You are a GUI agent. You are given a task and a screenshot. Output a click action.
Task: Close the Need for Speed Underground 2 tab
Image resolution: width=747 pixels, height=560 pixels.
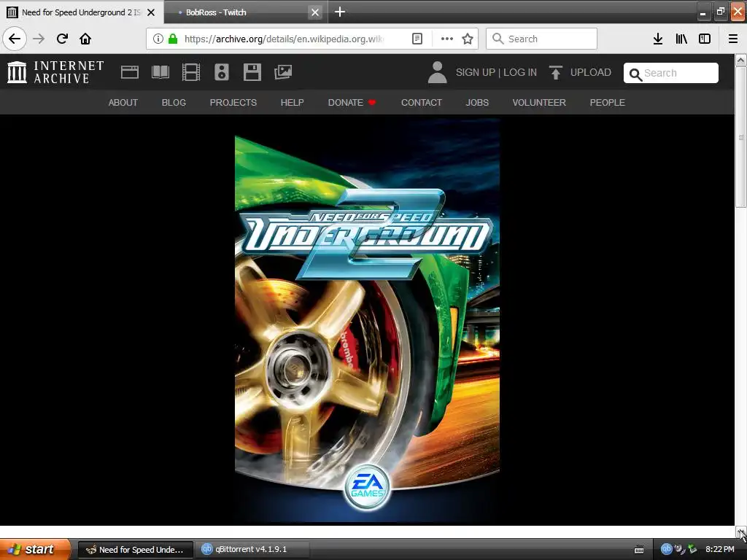pyautogui.click(x=151, y=12)
